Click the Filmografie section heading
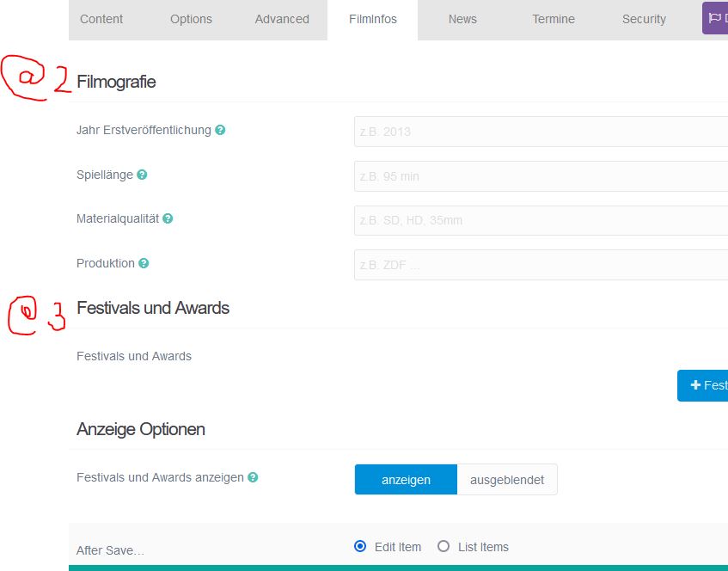The width and height of the screenshot is (728, 571). click(116, 82)
